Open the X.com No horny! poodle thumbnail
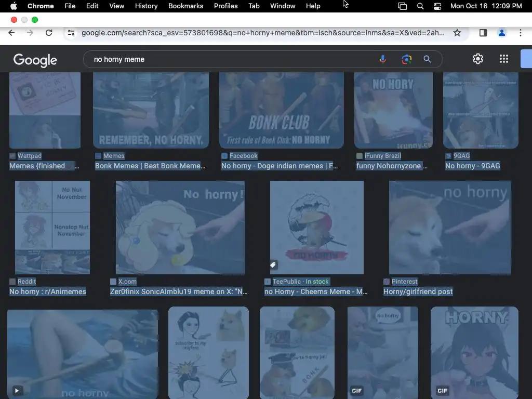This screenshot has width=532, height=399. pyautogui.click(x=180, y=228)
